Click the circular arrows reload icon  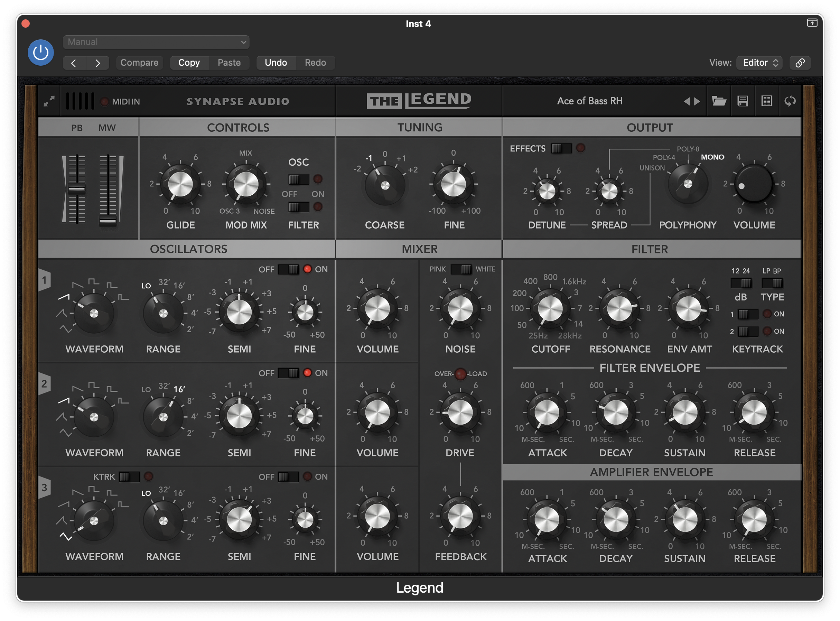tap(790, 101)
